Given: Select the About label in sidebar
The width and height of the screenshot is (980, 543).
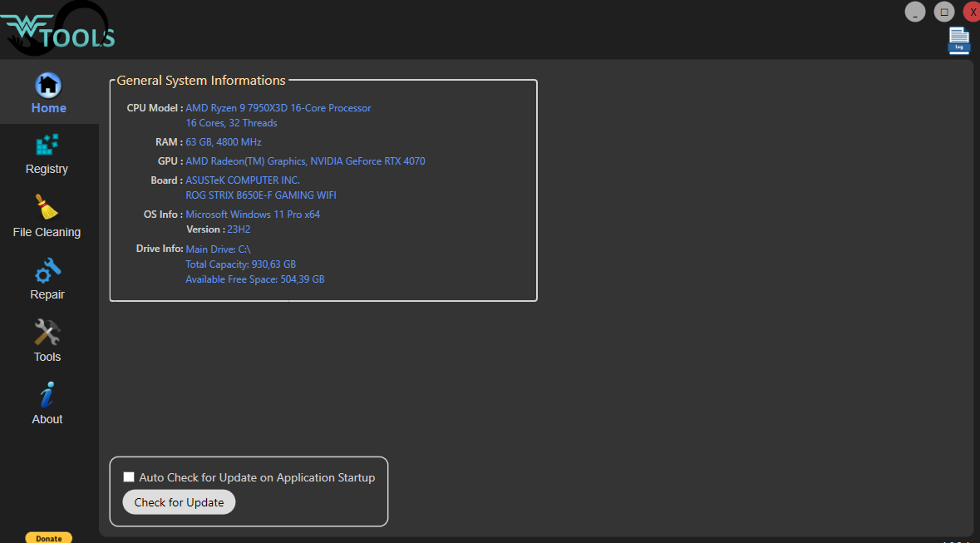Looking at the screenshot, I should click(x=47, y=420).
